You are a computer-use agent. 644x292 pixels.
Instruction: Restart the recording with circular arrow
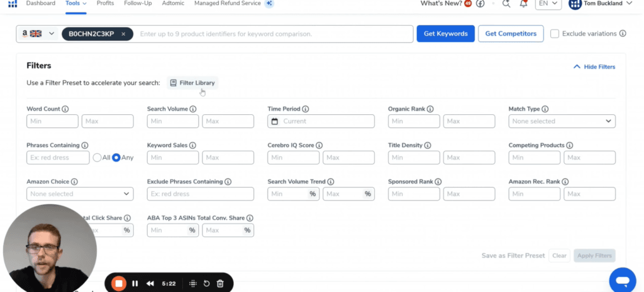(206, 283)
